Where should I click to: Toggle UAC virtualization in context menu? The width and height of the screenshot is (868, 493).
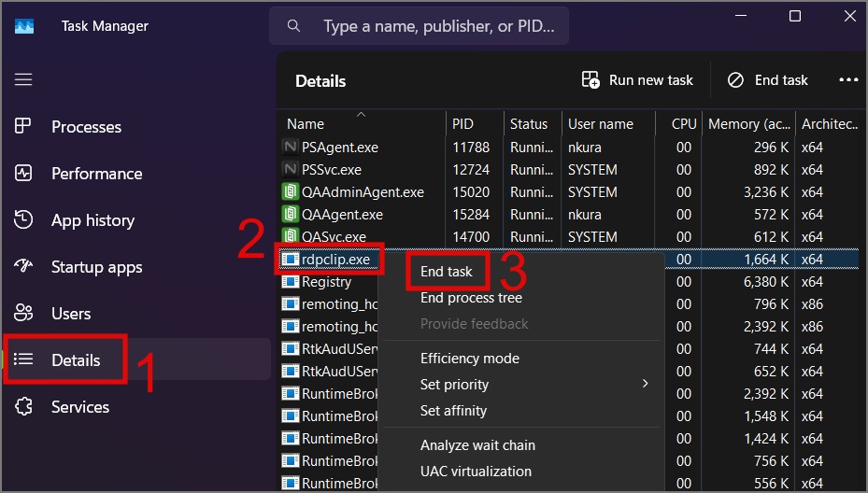476,472
